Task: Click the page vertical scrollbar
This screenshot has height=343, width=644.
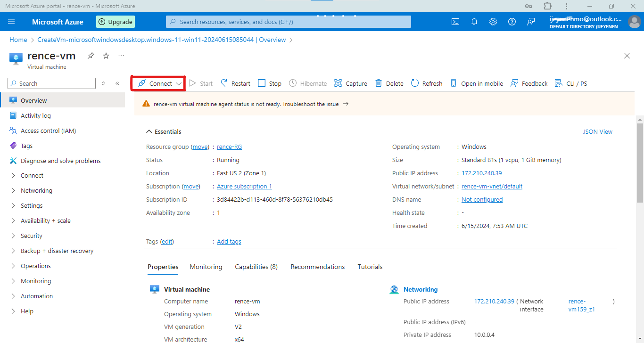Action: tap(640, 163)
